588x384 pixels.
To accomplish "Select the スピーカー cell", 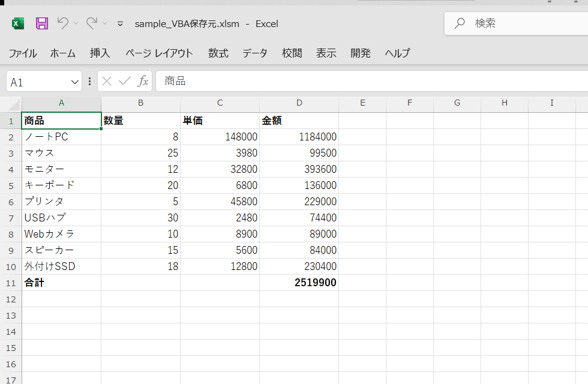I will (x=61, y=250).
